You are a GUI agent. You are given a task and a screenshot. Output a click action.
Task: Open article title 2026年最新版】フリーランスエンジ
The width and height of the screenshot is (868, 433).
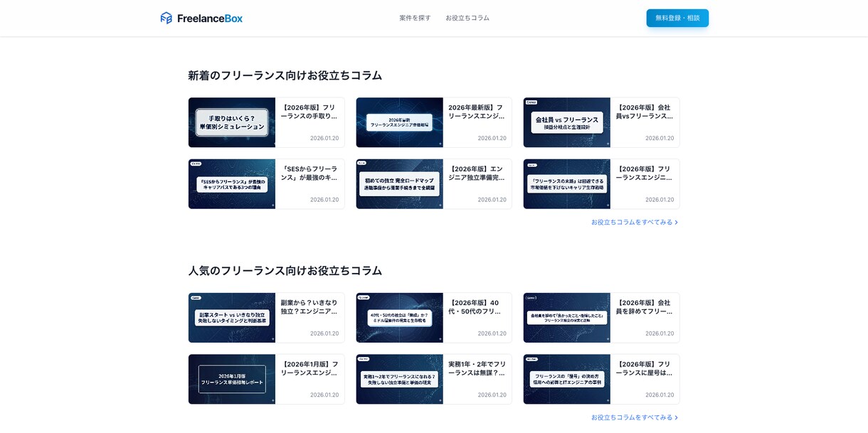click(477, 112)
